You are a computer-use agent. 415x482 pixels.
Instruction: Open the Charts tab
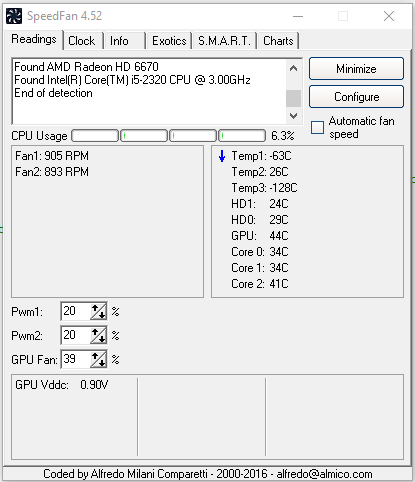click(x=278, y=41)
